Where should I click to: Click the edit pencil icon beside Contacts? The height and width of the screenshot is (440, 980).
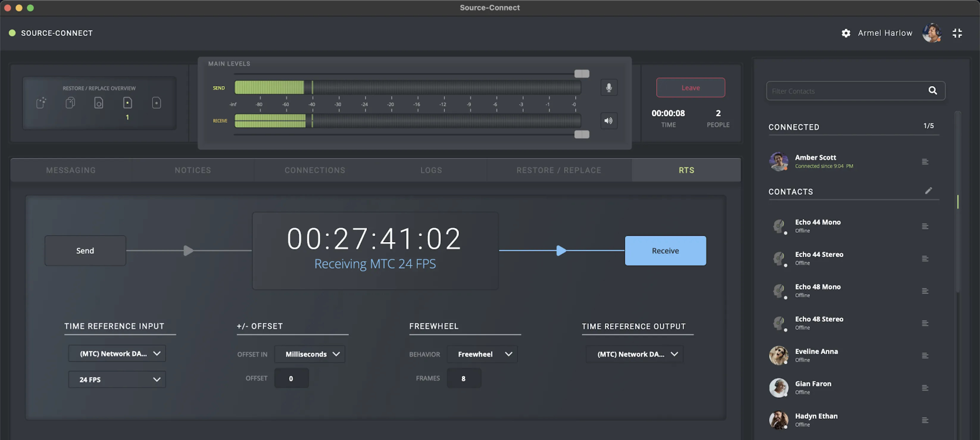tap(928, 191)
